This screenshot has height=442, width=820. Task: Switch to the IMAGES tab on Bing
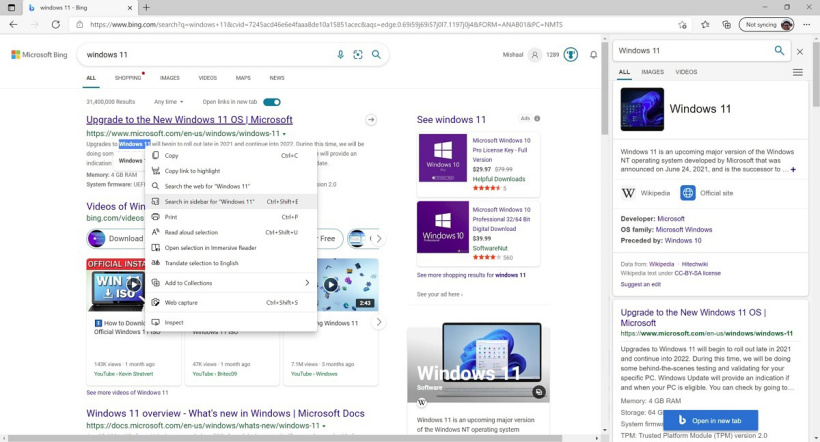[x=169, y=78]
